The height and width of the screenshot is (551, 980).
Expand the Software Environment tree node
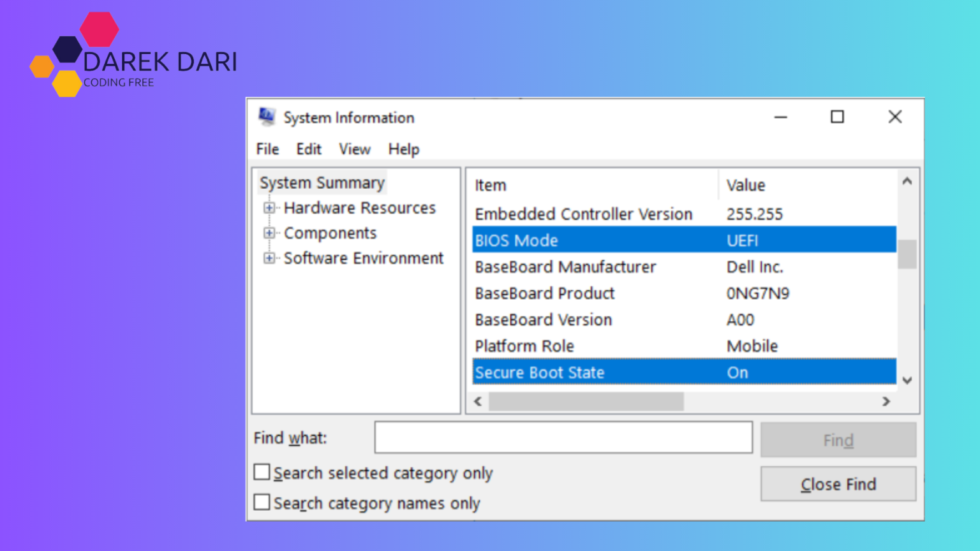(x=269, y=258)
